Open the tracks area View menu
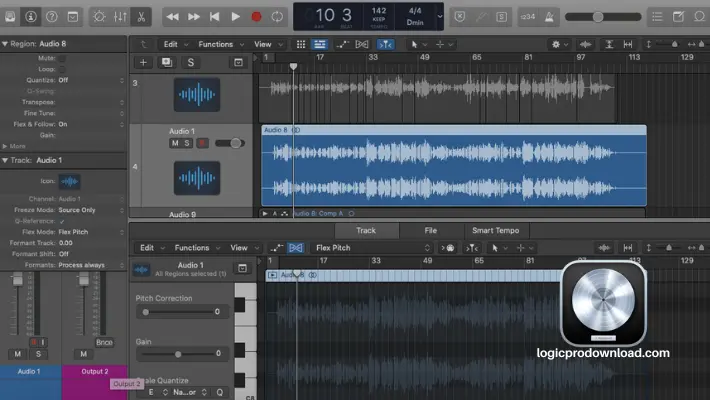The image size is (710, 400). pyautogui.click(x=268, y=44)
